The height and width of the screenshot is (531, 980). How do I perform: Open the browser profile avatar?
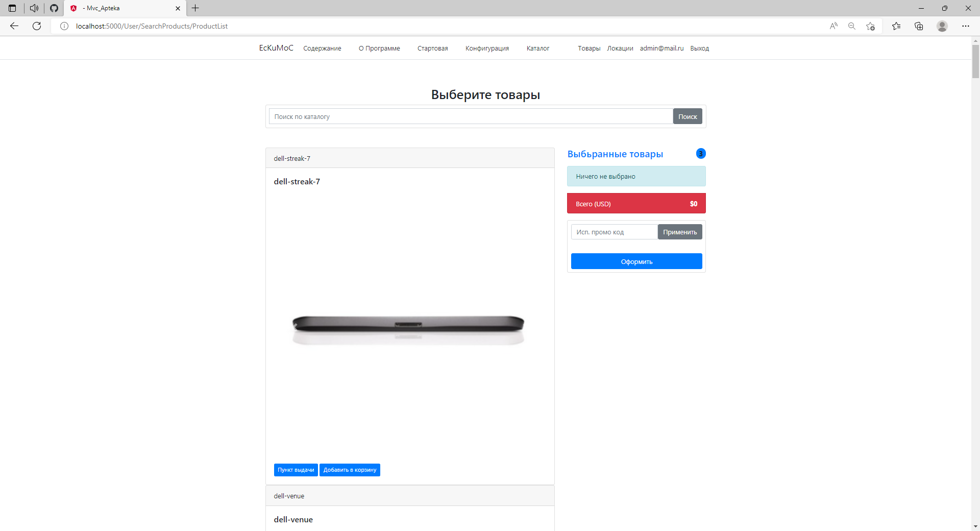pos(942,26)
